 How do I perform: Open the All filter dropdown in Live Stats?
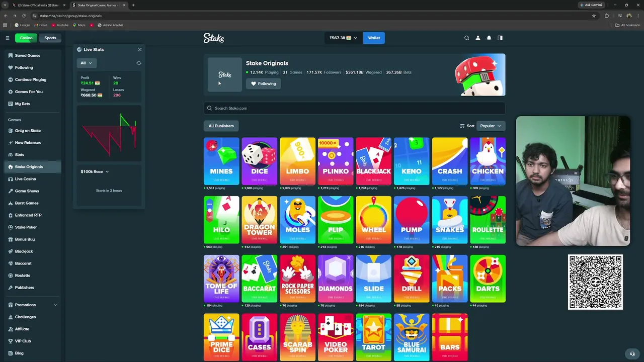click(x=86, y=63)
